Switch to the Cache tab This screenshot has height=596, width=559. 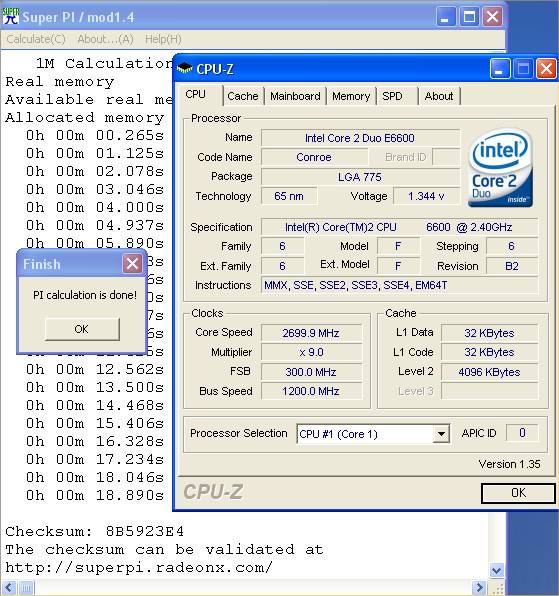243,96
